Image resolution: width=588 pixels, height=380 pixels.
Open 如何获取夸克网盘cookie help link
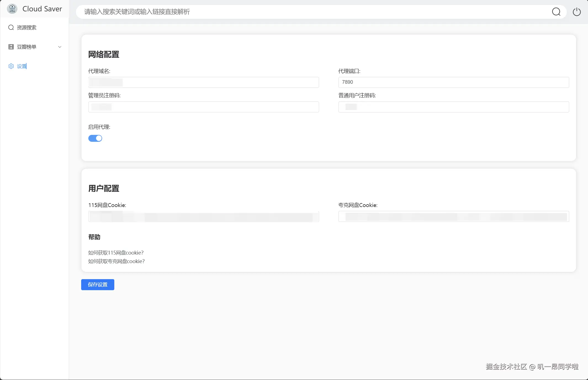coord(116,261)
